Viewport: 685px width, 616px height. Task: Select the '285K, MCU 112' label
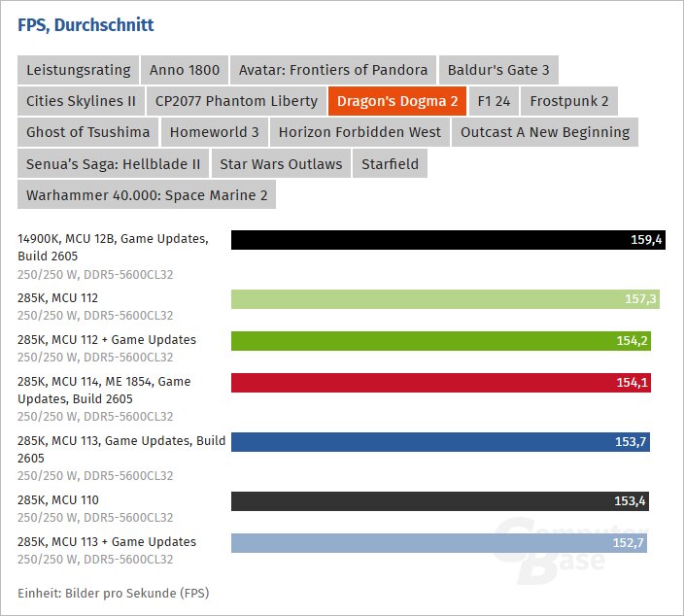57,298
